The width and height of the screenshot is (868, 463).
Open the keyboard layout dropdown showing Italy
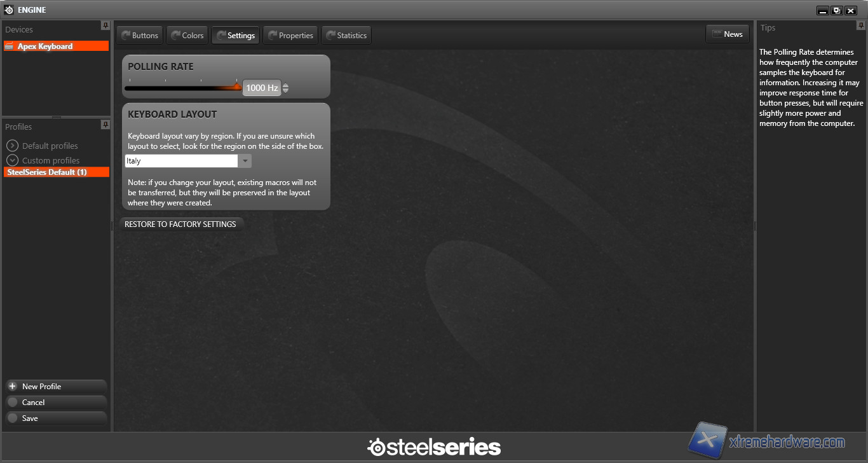point(245,161)
